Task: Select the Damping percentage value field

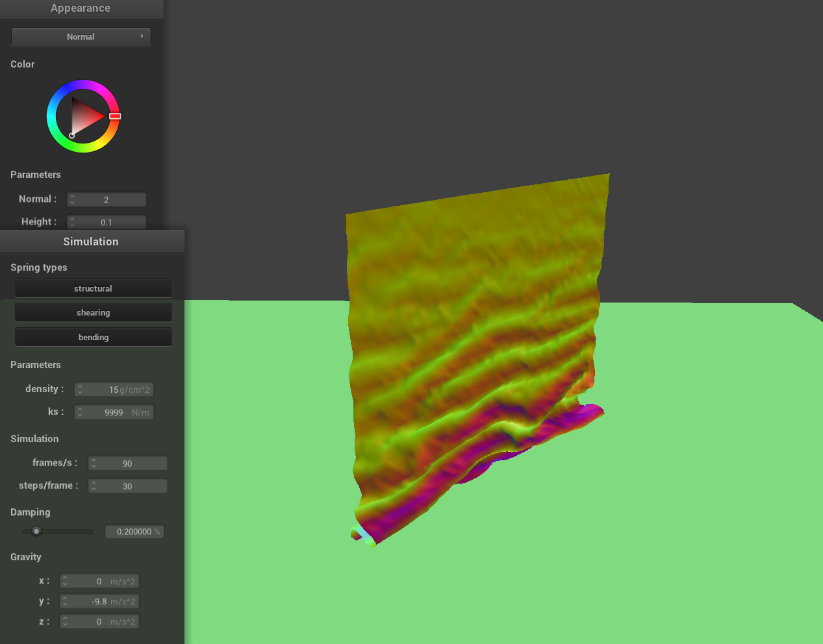Action: pyautogui.click(x=134, y=532)
